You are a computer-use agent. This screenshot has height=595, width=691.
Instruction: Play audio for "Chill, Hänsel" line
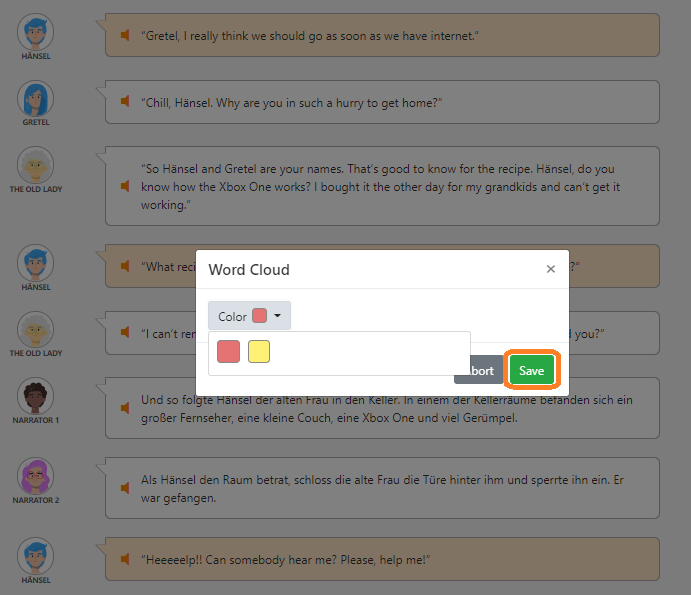[x=125, y=101]
